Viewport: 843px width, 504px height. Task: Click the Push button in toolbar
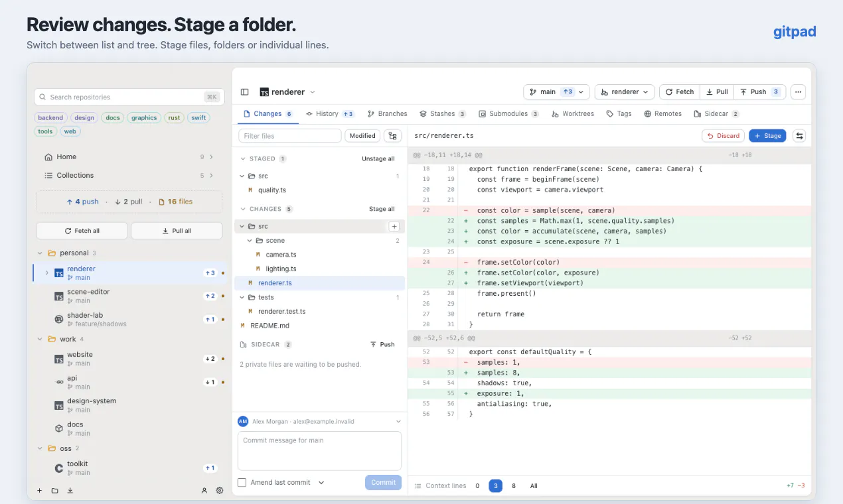pos(759,92)
